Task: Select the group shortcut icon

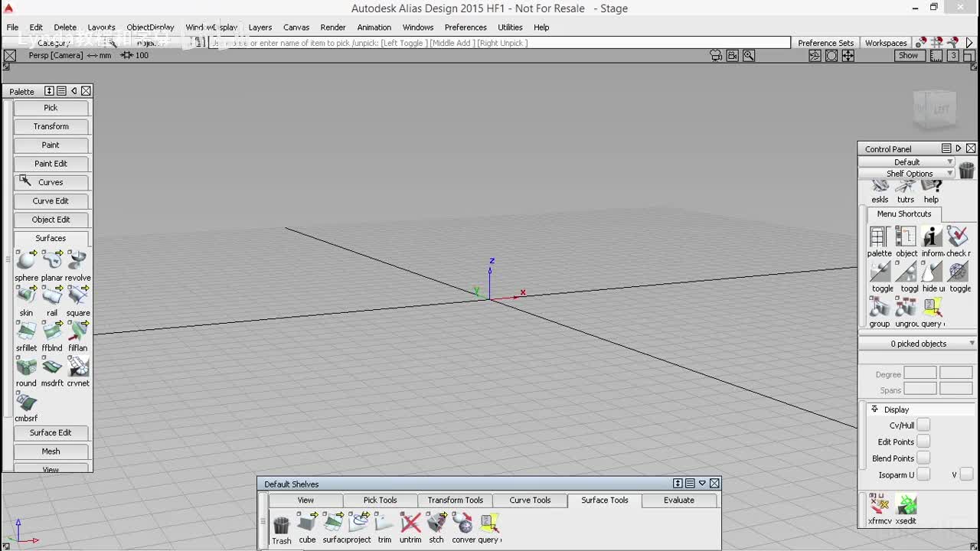Action: coord(879,307)
